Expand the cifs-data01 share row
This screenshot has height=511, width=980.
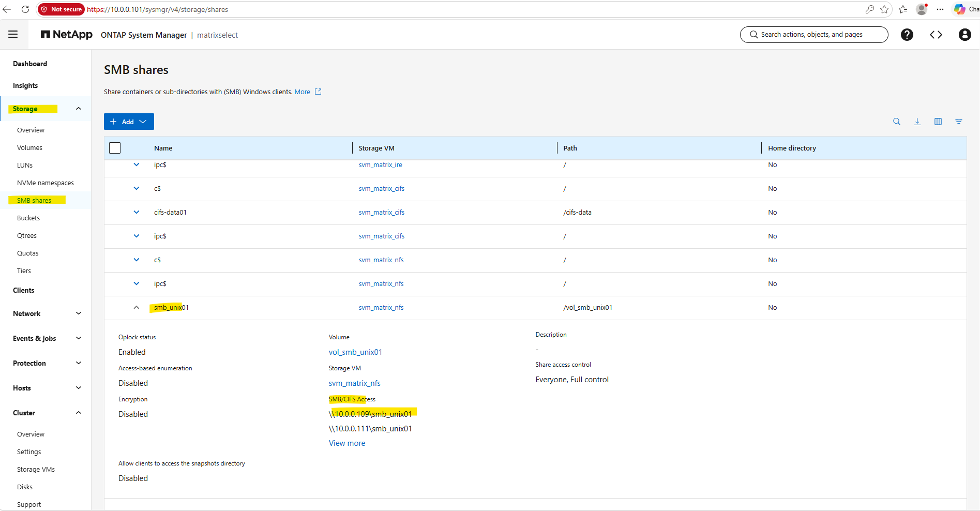137,212
